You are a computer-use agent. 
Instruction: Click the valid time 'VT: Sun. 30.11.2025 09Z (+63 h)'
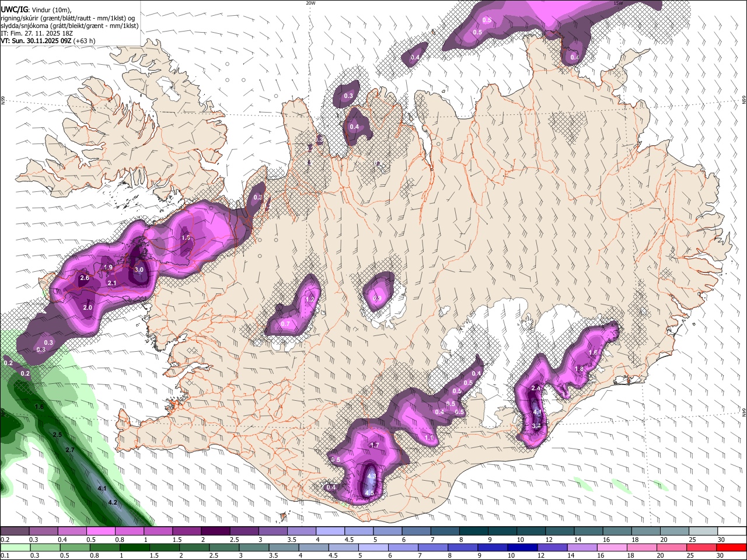tap(48, 41)
